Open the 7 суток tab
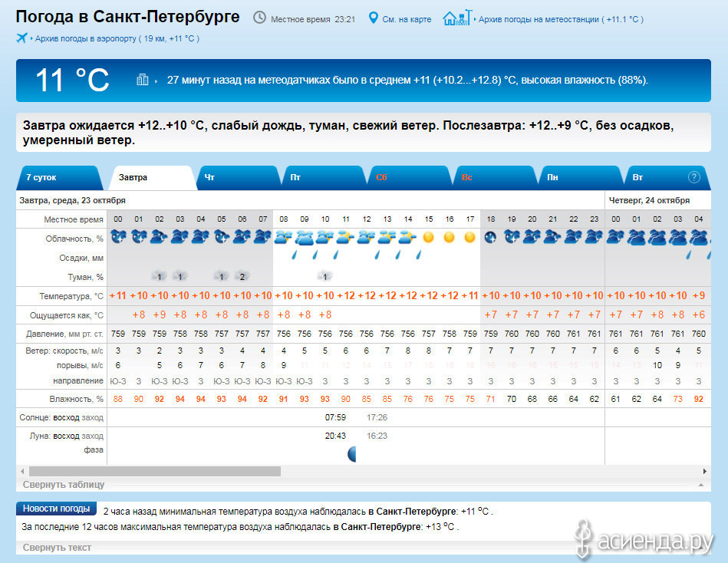This screenshot has height=563, width=728. click(59, 178)
